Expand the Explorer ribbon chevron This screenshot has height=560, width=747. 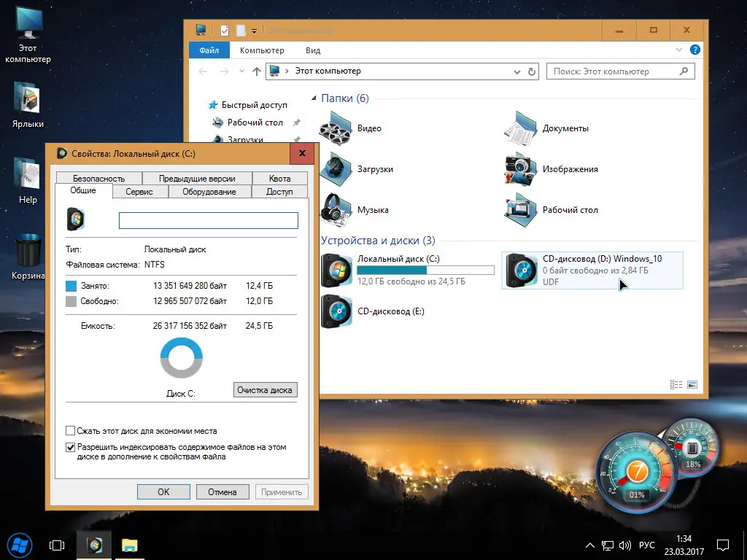(x=679, y=50)
